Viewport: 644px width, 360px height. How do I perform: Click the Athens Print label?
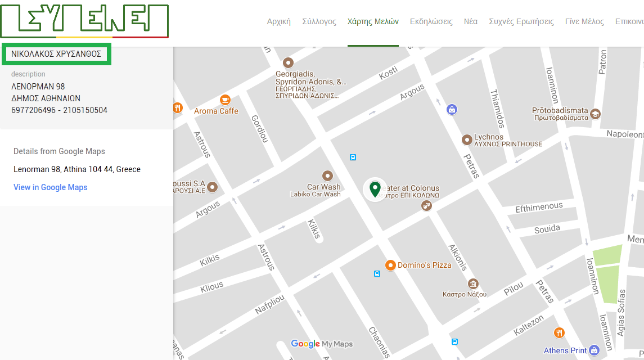pyautogui.click(x=565, y=350)
